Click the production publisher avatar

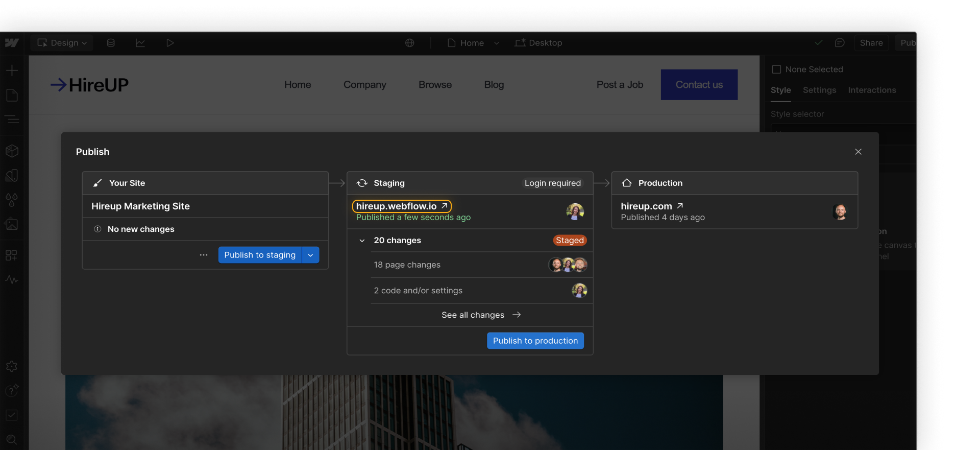840,211
